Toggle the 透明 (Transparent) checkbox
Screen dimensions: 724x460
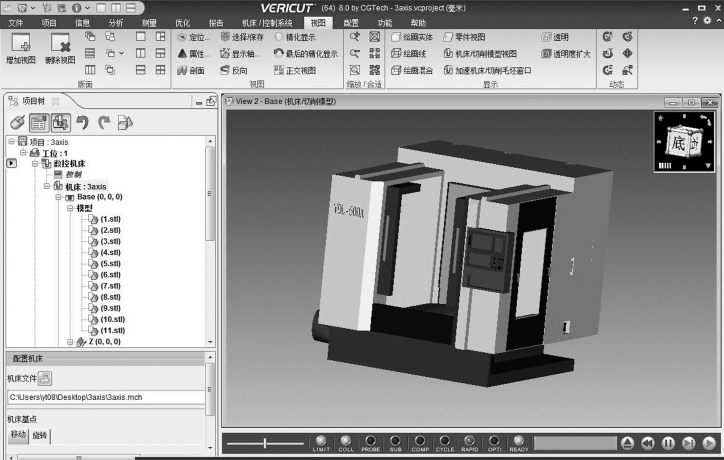pos(546,37)
